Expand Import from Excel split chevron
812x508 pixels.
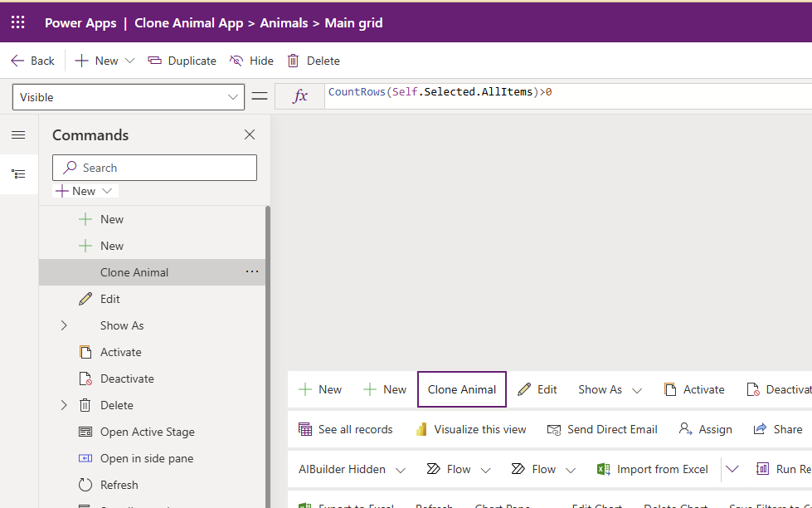click(x=732, y=469)
